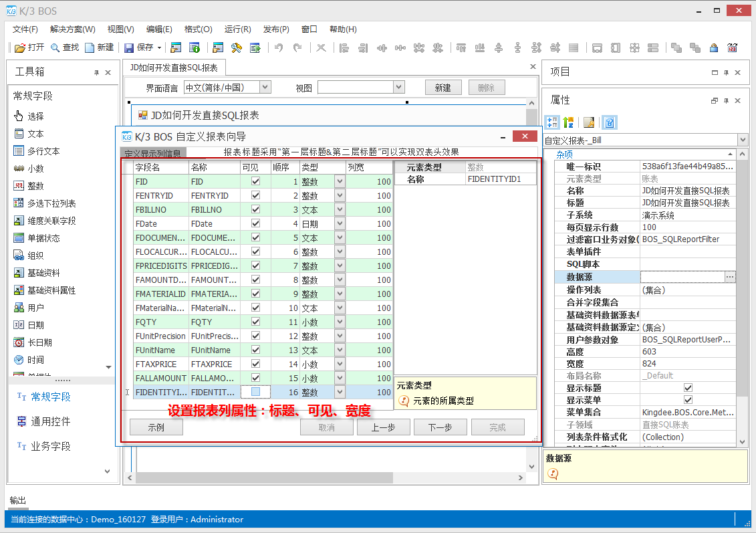Choose the 多选下拉列表 field tool
This screenshot has width=756, height=533.
tap(45, 203)
